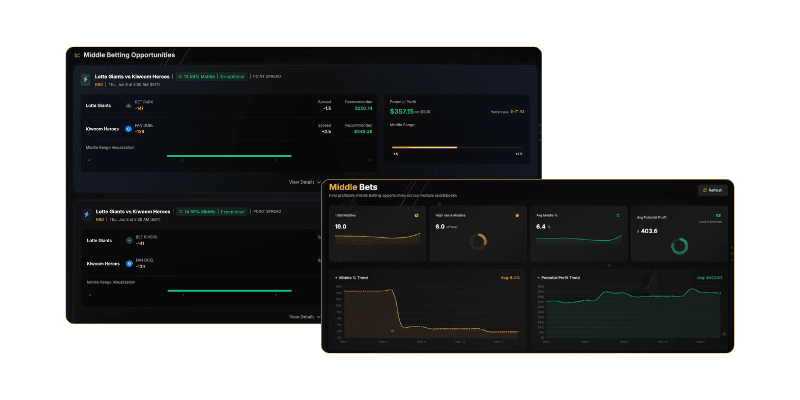Click the Middle Betting Opportunities heading
Viewport: 800px width, 400px height.
click(x=129, y=55)
